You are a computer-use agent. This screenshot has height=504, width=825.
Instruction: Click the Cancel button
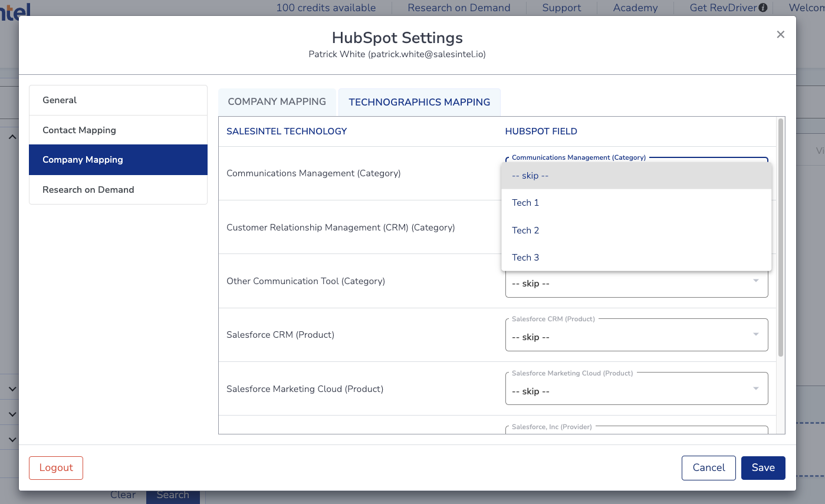coord(709,468)
